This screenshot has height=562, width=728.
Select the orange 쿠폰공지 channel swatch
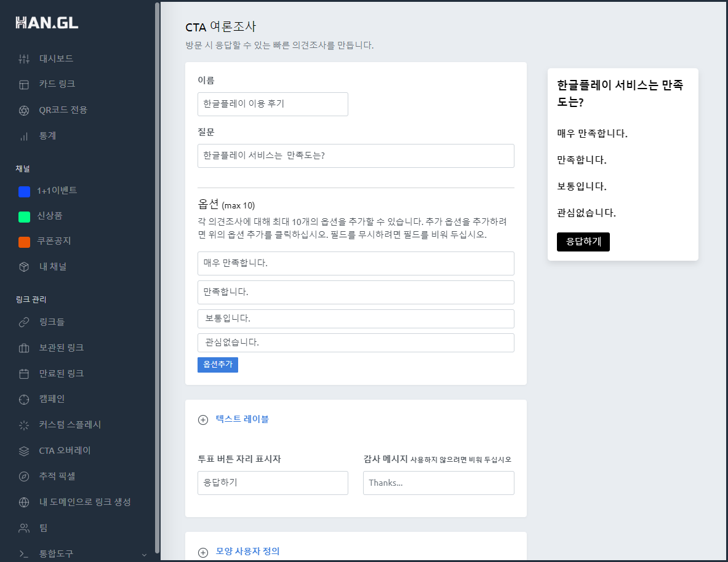[x=24, y=242]
